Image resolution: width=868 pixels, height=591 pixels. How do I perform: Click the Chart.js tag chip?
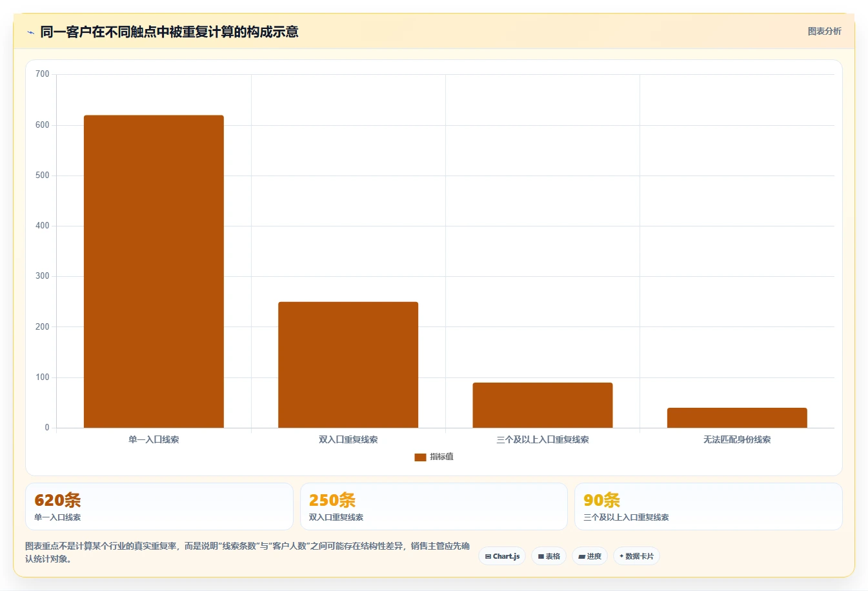click(x=502, y=556)
